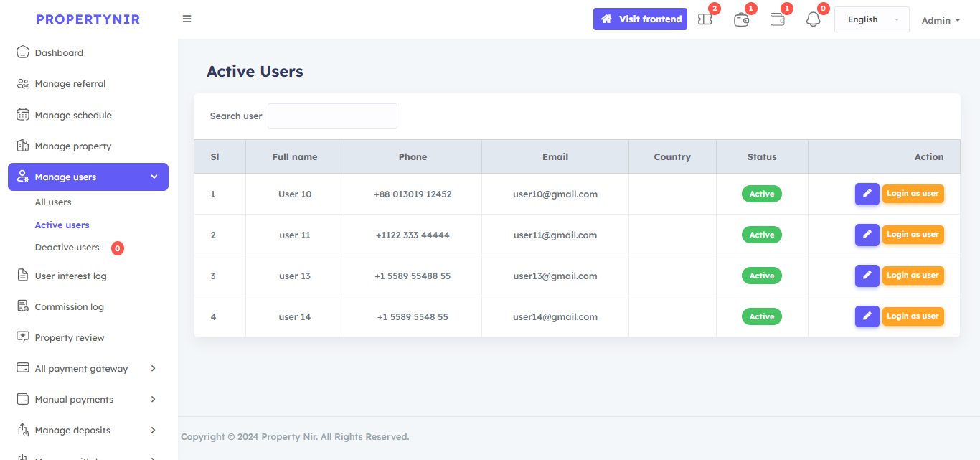Click the Commission log icon

click(23, 306)
